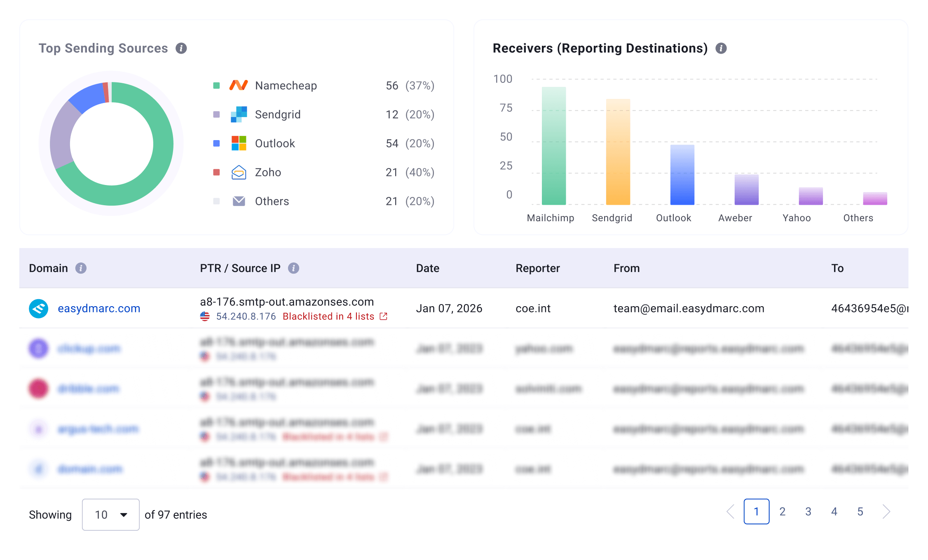Screen dimensions: 928x560
Task: Click the Date column header
Action: click(x=427, y=268)
